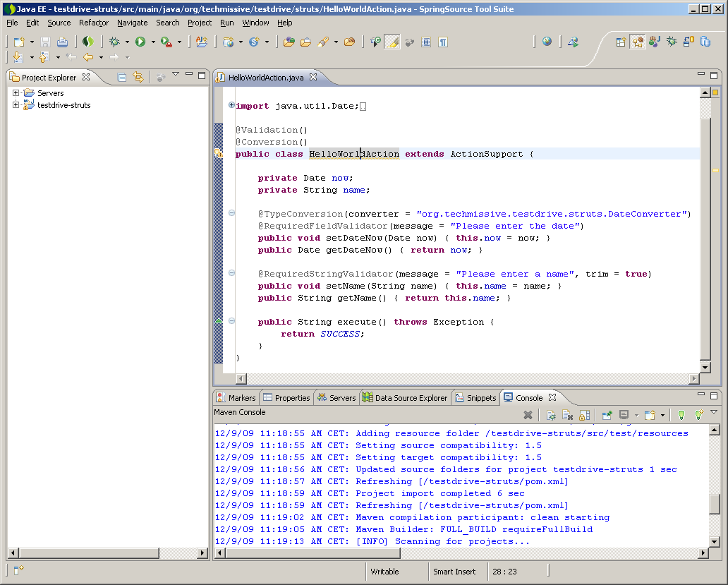Minimize the Console panel

(x=701, y=394)
